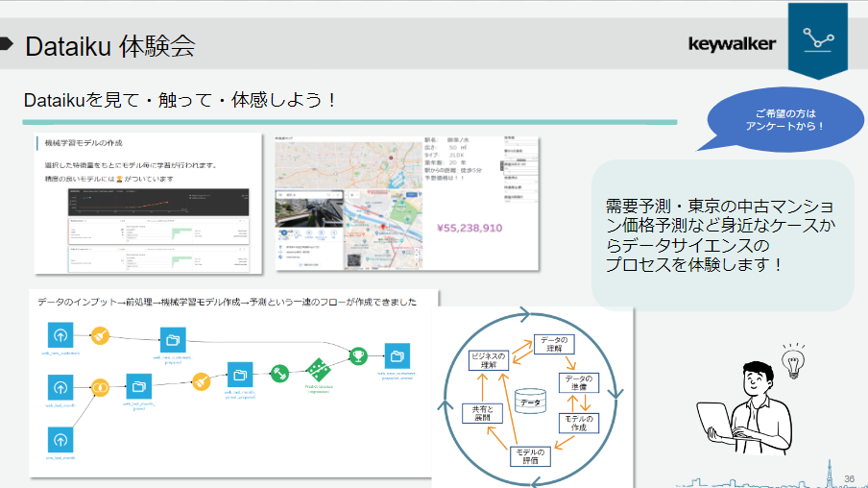Image resolution: width=868 pixels, height=488 pixels.
Task: Click the モデルの評価 box
Action: tap(530, 456)
